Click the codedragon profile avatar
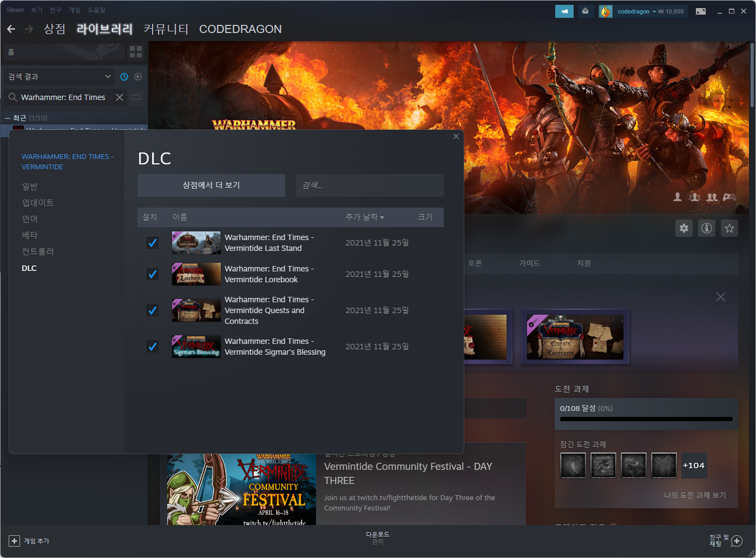The image size is (756, 558). [605, 11]
